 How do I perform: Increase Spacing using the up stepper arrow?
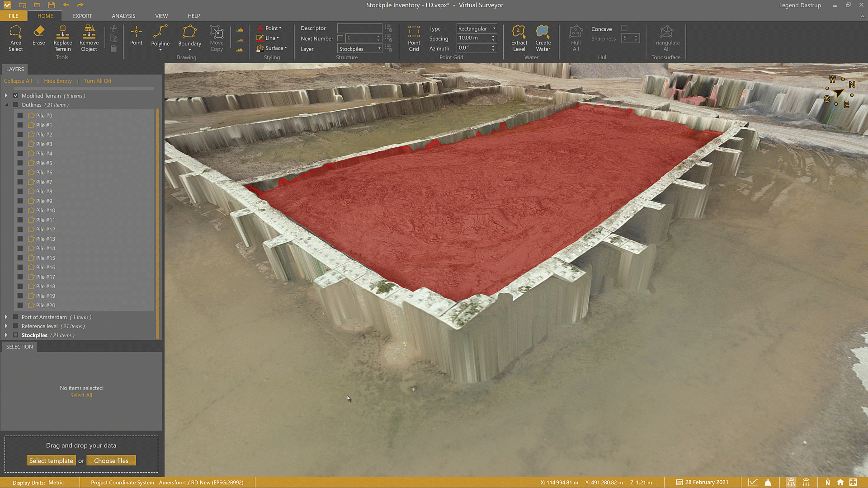(493, 36)
